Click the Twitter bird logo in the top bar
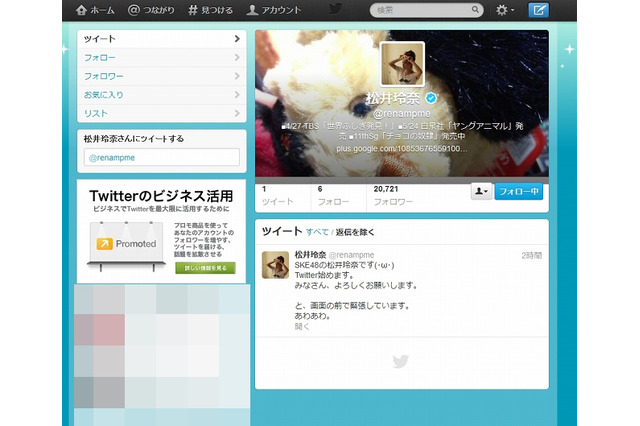 pos(336,9)
